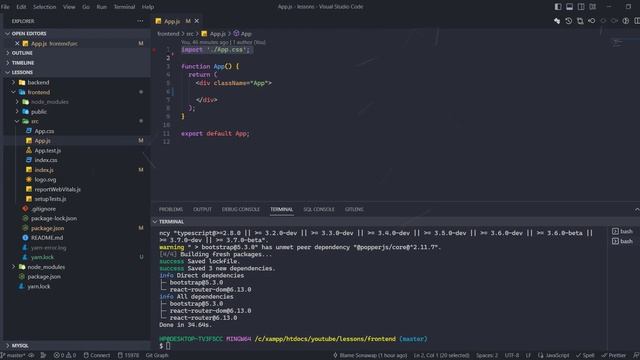Click the help circle icon in editor toolbar
The image size is (640, 360).
(626, 21)
